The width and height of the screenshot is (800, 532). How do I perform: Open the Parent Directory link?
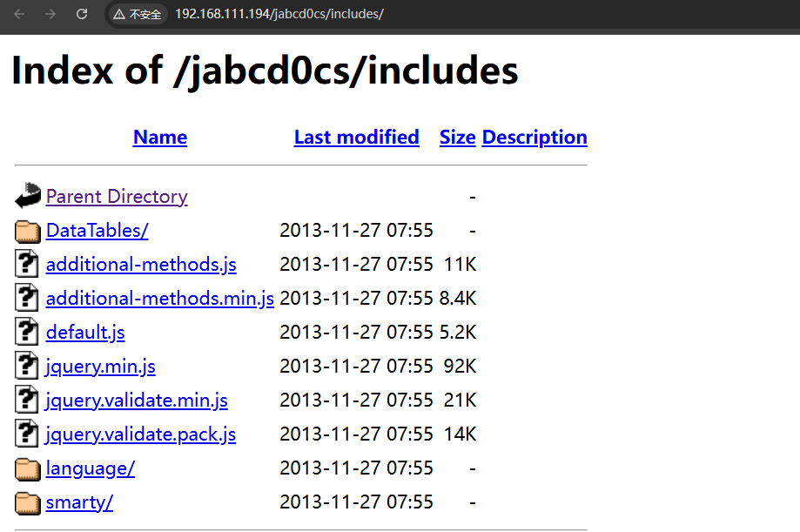[x=117, y=196]
